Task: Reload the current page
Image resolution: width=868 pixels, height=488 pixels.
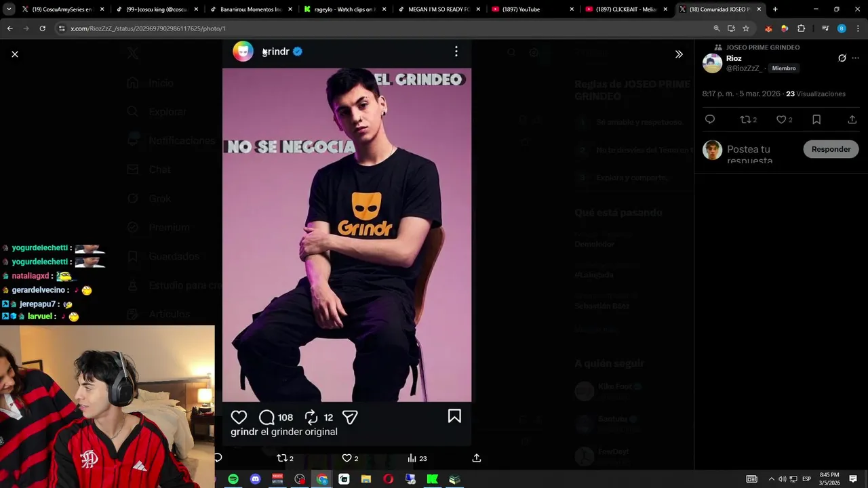Action: point(42,28)
